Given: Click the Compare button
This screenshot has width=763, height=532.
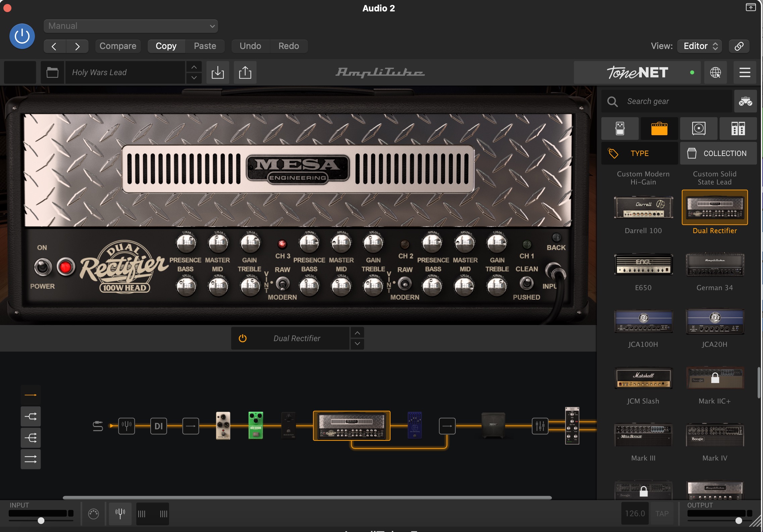Looking at the screenshot, I should tap(118, 46).
